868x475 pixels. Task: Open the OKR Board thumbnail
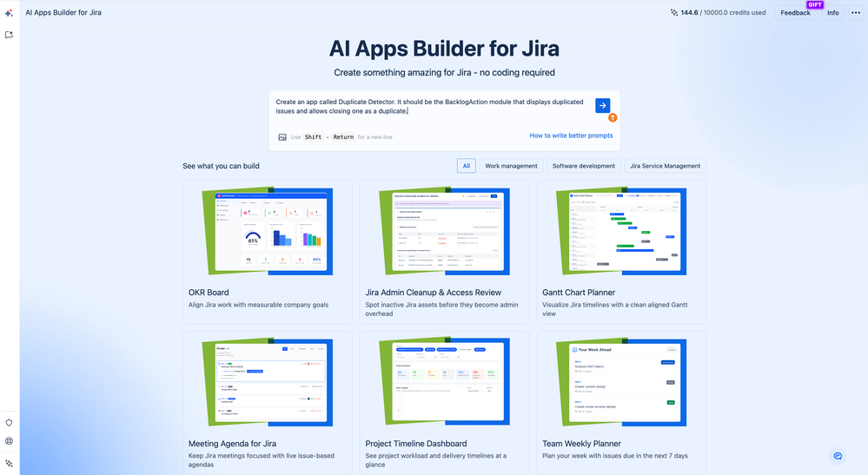[x=268, y=231]
